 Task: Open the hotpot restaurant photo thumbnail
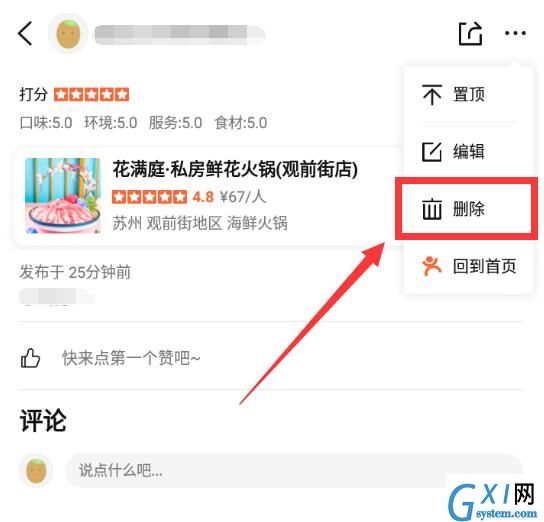point(63,196)
